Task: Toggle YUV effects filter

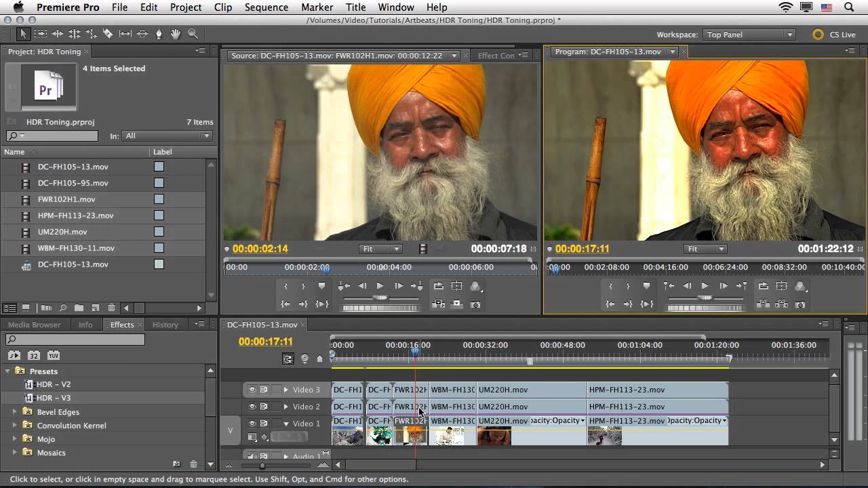Action: [54, 355]
